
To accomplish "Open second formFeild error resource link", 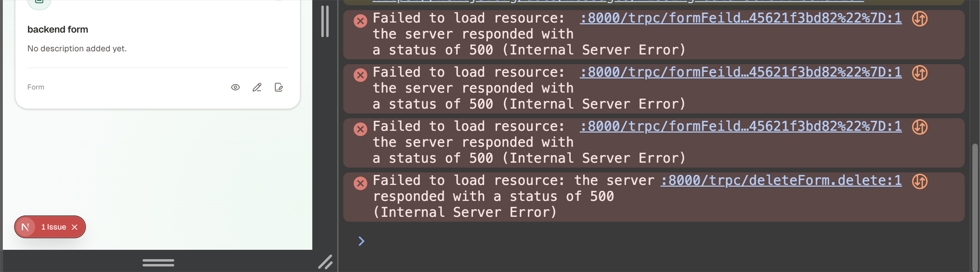I will pos(740,72).
